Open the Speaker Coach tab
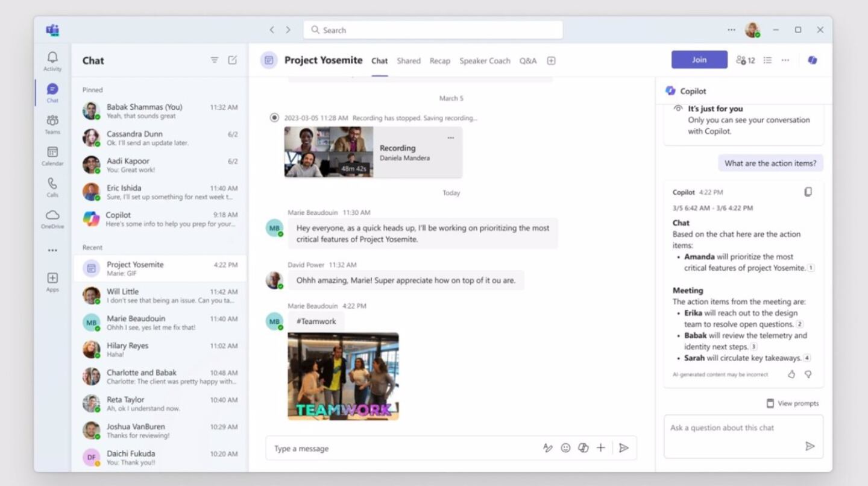This screenshot has width=868, height=486. [x=485, y=61]
